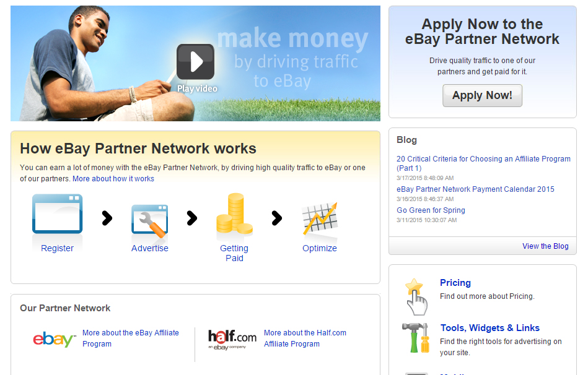This screenshot has height=375, width=588.
Task: Click the Register browser window icon
Action: tap(58, 214)
